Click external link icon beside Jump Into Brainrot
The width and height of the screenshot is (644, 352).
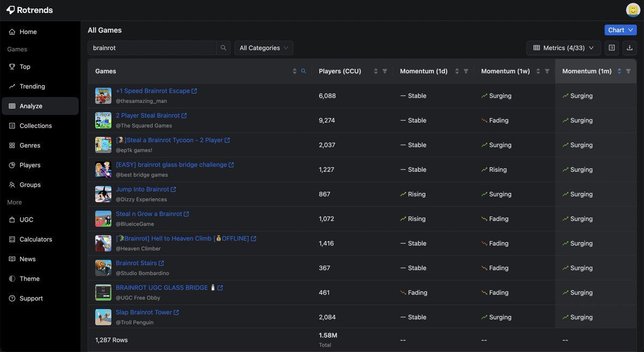(x=173, y=189)
